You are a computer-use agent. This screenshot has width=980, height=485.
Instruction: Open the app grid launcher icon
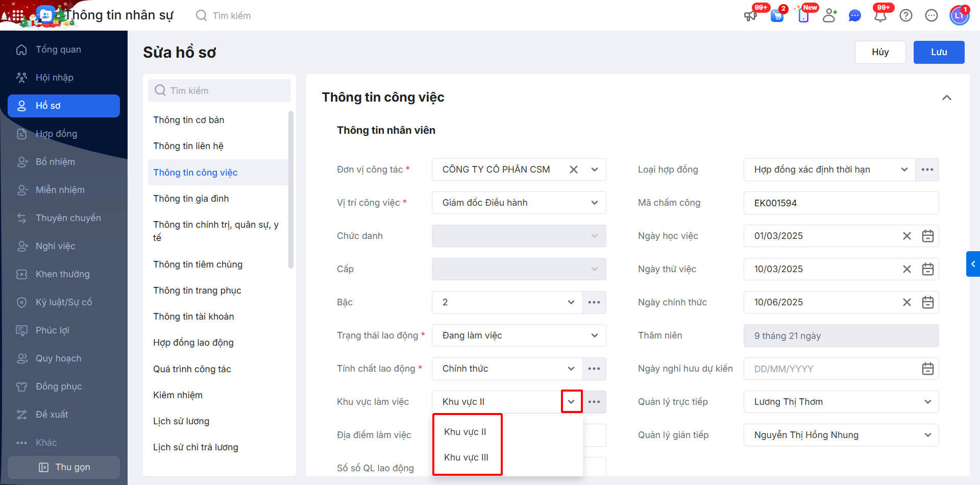(x=17, y=15)
